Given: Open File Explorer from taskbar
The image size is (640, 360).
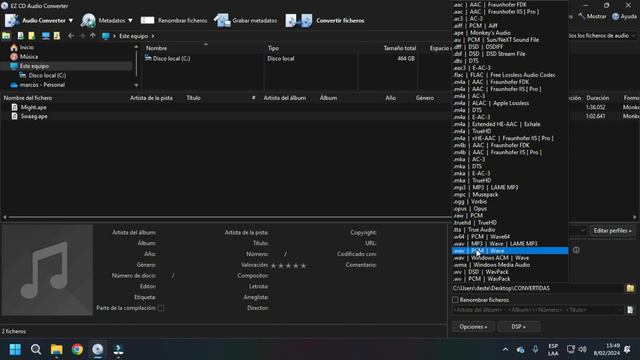Looking at the screenshot, I should click(x=56, y=349).
